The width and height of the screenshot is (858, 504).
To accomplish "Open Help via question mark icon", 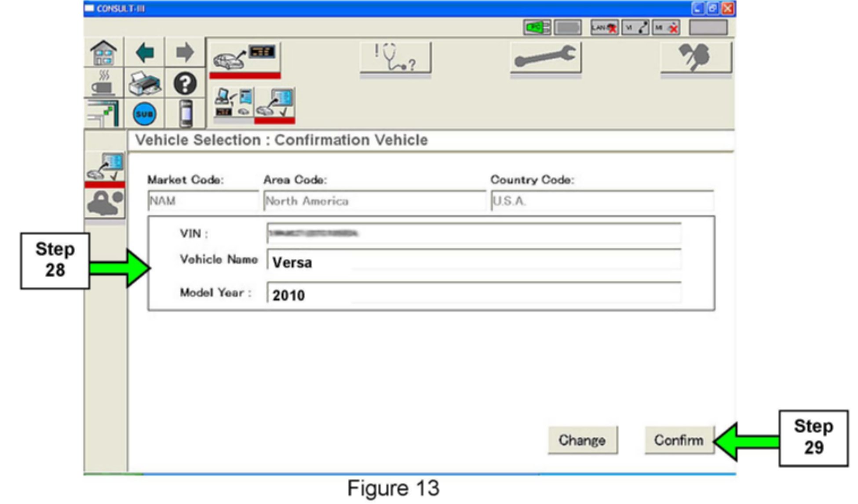I will pyautogui.click(x=185, y=83).
